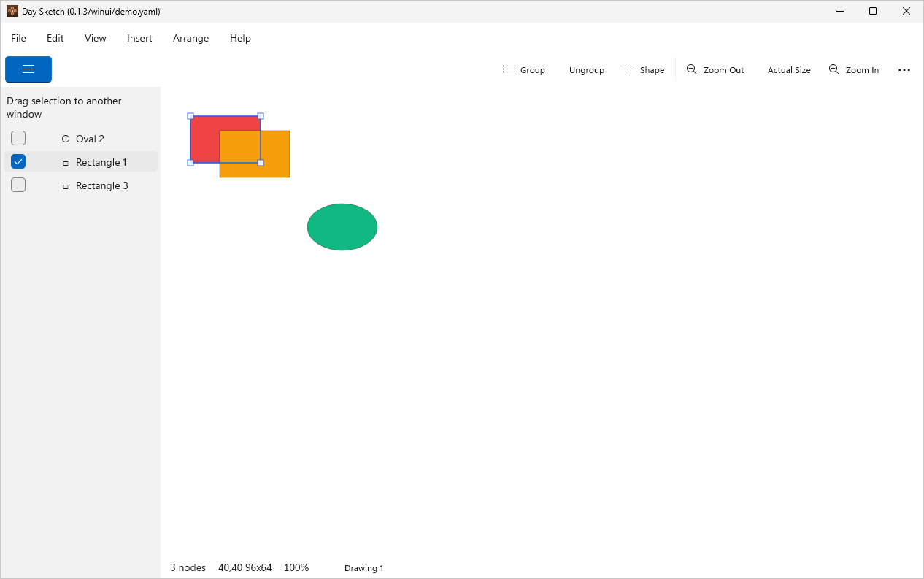Check the Oval 2 checkbox
The width and height of the screenshot is (924, 579).
coord(18,138)
